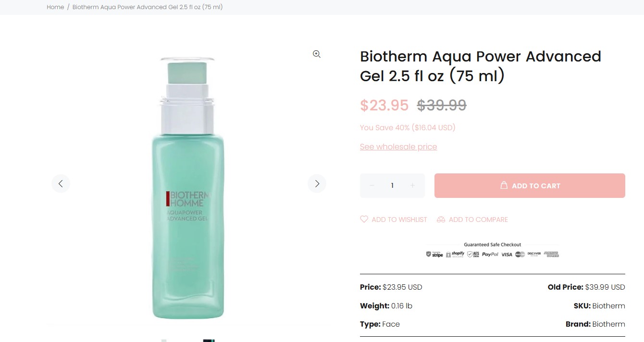The height and width of the screenshot is (342, 644).
Task: Increase quantity with the plus button
Action: 412,185
